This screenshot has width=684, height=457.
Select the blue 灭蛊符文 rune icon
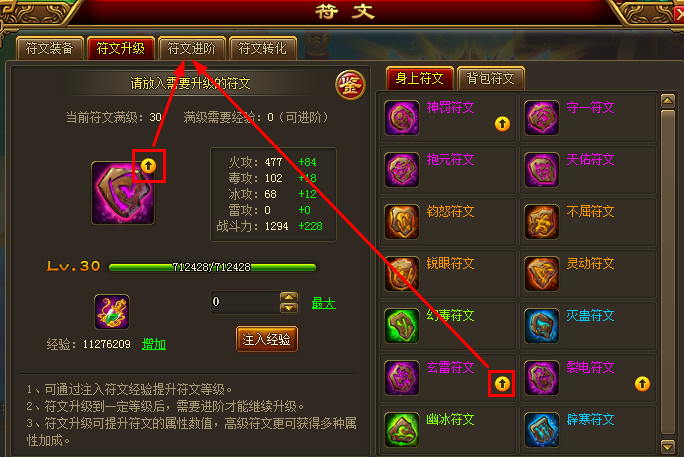(541, 326)
